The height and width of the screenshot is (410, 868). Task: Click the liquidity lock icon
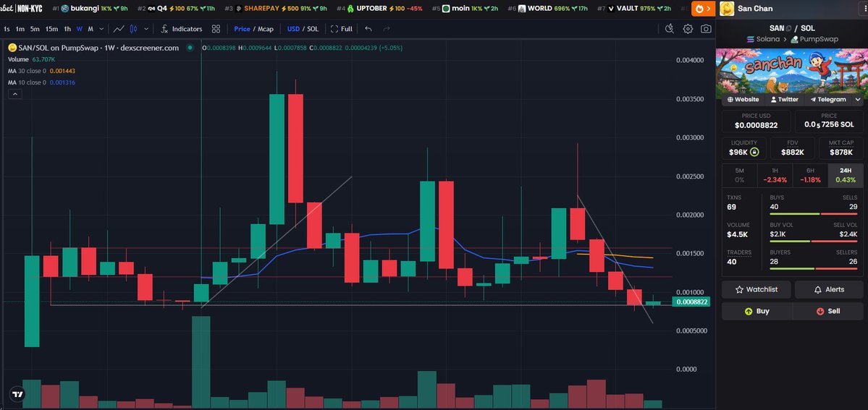pyautogui.click(x=754, y=152)
